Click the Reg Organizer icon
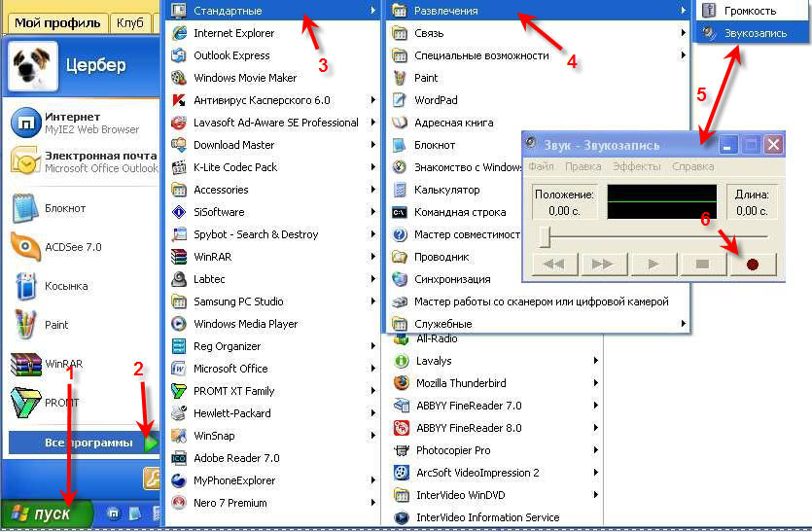The height and width of the screenshot is (532, 812). coord(179,346)
